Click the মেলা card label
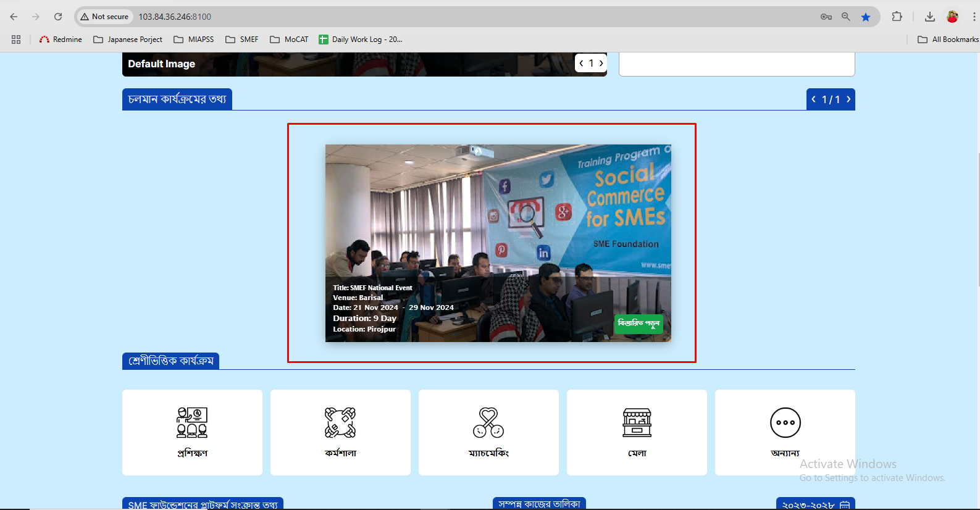 pos(637,453)
